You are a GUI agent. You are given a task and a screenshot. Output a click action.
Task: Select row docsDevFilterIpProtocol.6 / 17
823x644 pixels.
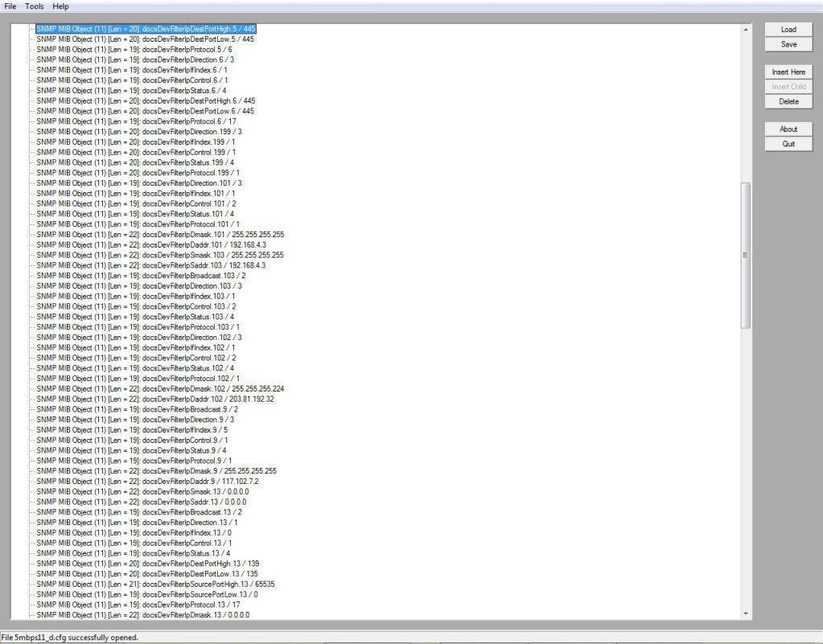pos(136,121)
